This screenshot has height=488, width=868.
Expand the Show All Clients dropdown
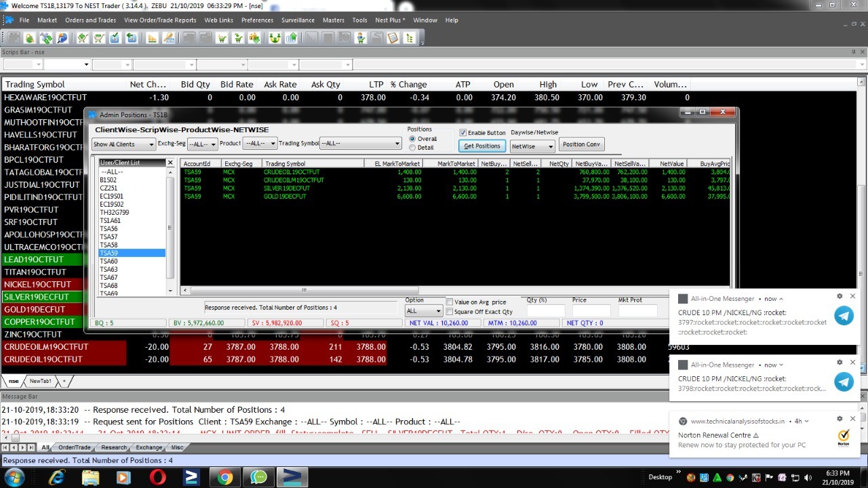click(124, 144)
